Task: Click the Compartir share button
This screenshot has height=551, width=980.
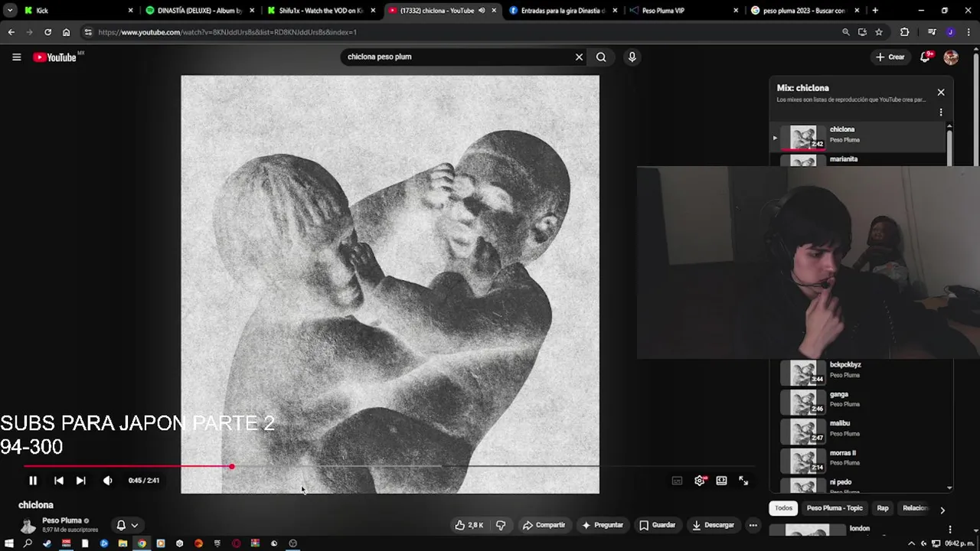Action: click(x=544, y=525)
